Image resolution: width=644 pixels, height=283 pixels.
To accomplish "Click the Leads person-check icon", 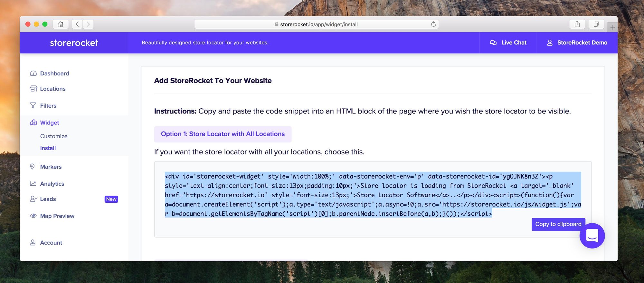I will tap(33, 199).
